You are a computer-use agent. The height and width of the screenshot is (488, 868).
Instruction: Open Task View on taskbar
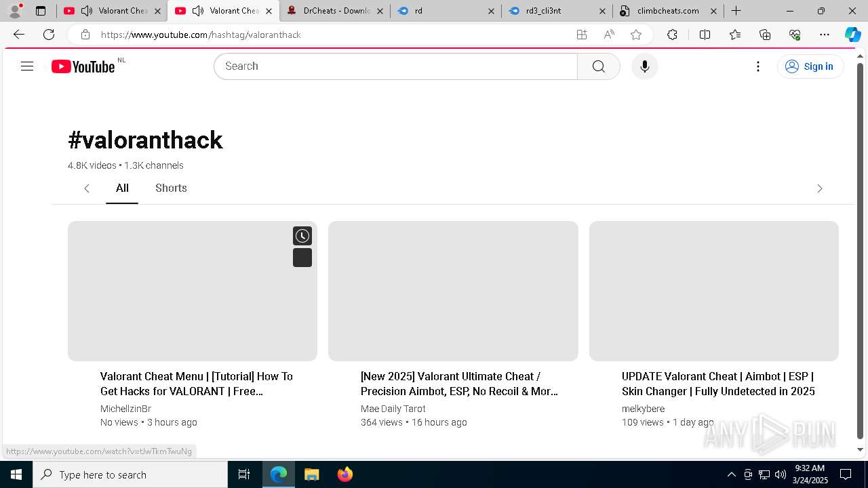[244, 474]
